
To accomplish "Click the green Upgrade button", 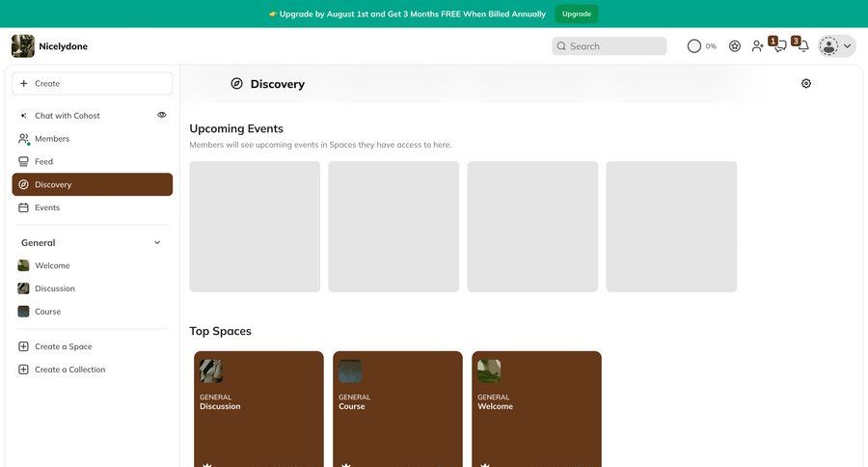I will pyautogui.click(x=577, y=14).
